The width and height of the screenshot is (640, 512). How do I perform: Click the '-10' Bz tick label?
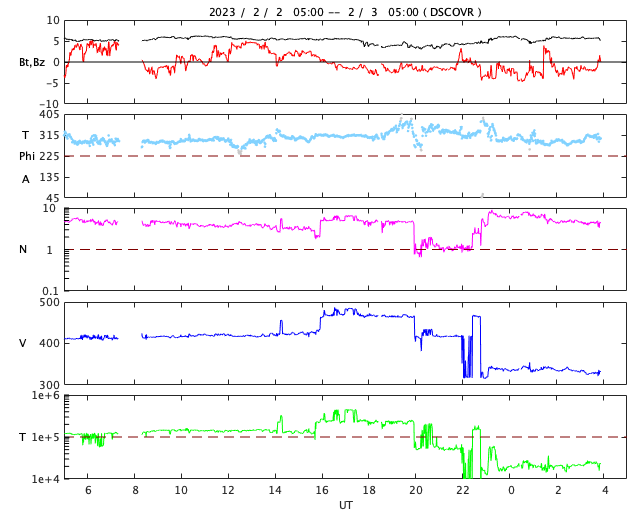click(51, 104)
